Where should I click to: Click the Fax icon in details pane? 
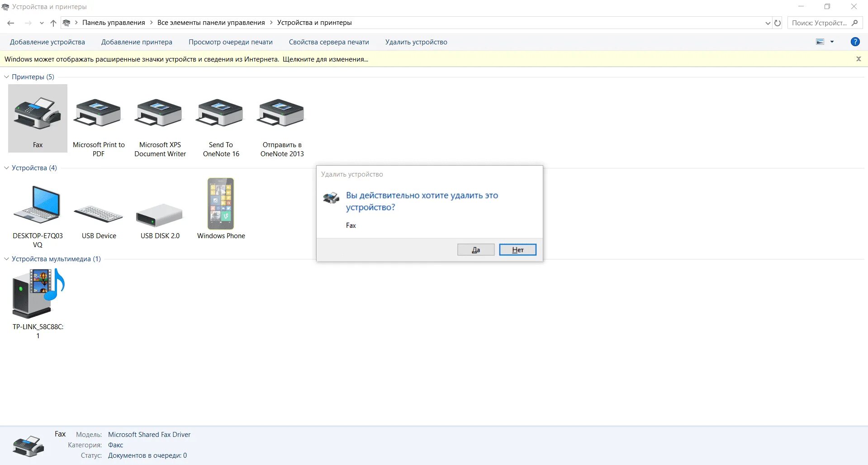coord(28,446)
